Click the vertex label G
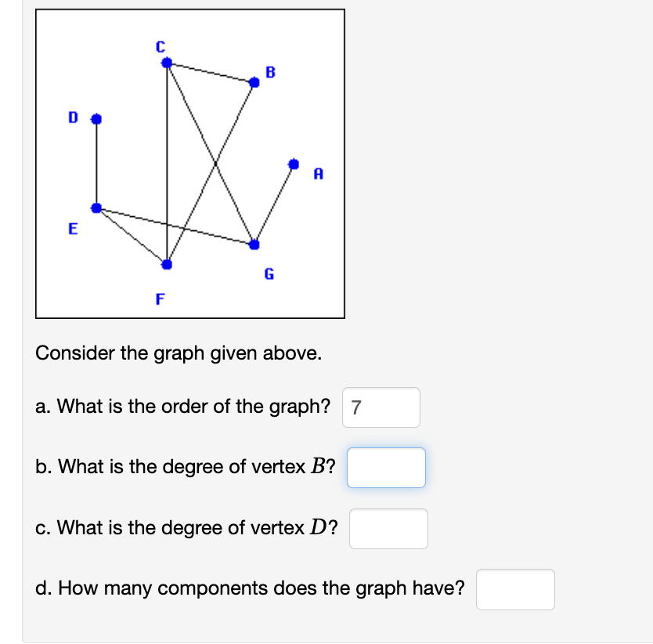 [x=269, y=274]
